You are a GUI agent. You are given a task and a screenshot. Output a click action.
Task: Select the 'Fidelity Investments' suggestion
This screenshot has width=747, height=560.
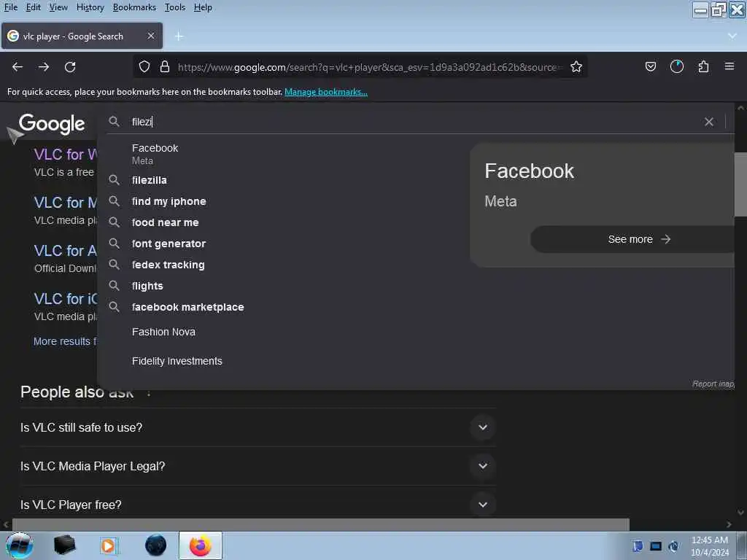point(177,361)
